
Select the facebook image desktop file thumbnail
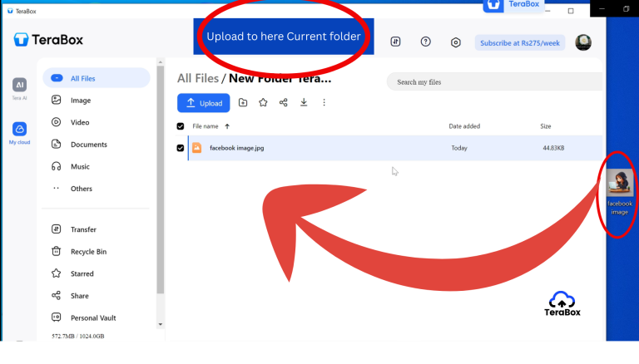[x=620, y=183]
